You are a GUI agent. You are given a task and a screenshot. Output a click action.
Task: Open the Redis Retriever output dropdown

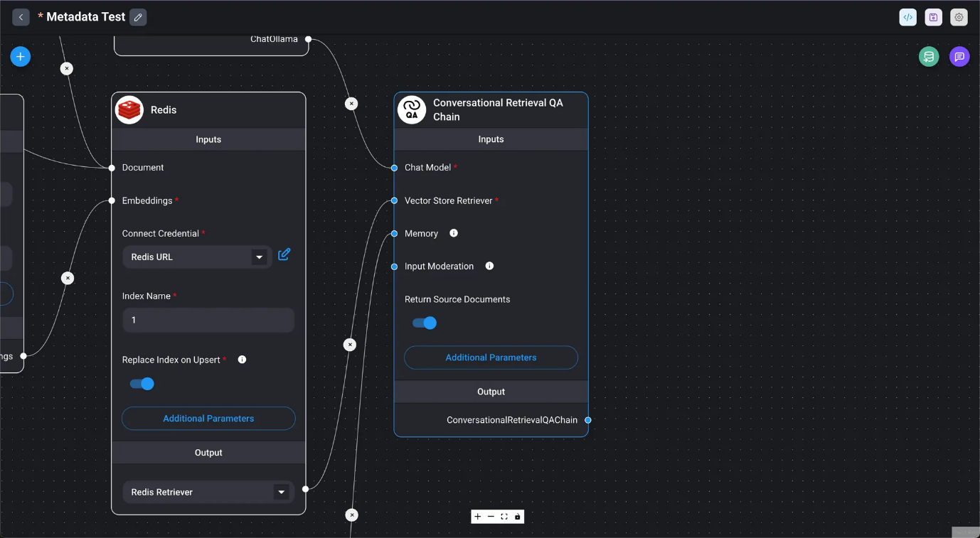click(281, 492)
